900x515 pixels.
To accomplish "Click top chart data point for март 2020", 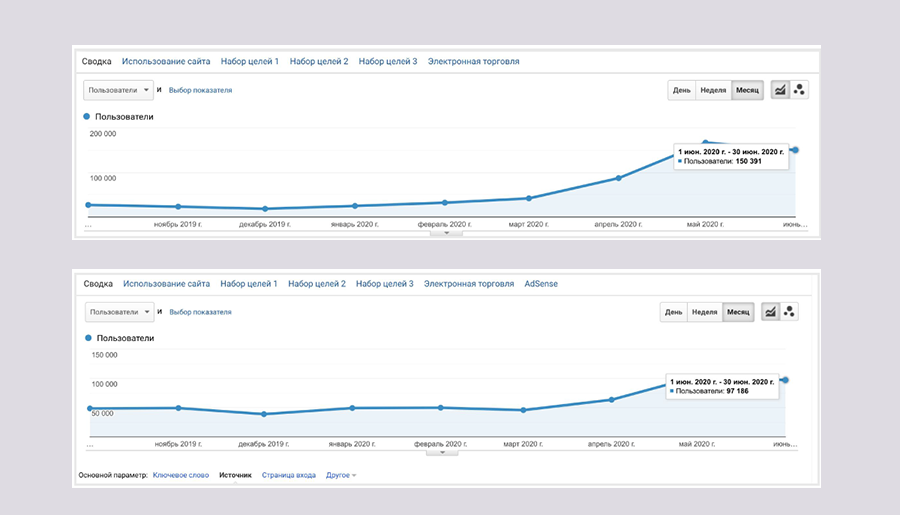I will click(529, 199).
